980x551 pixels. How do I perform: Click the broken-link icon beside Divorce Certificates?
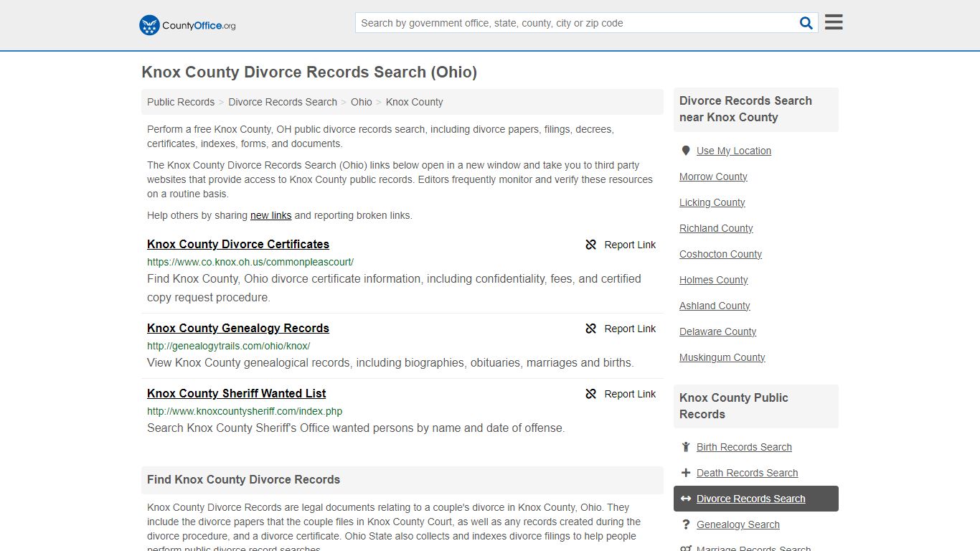click(x=591, y=245)
